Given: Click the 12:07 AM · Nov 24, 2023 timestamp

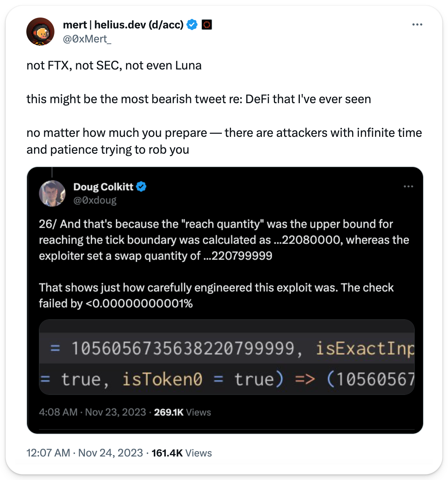Looking at the screenshot, I should pos(85,453).
